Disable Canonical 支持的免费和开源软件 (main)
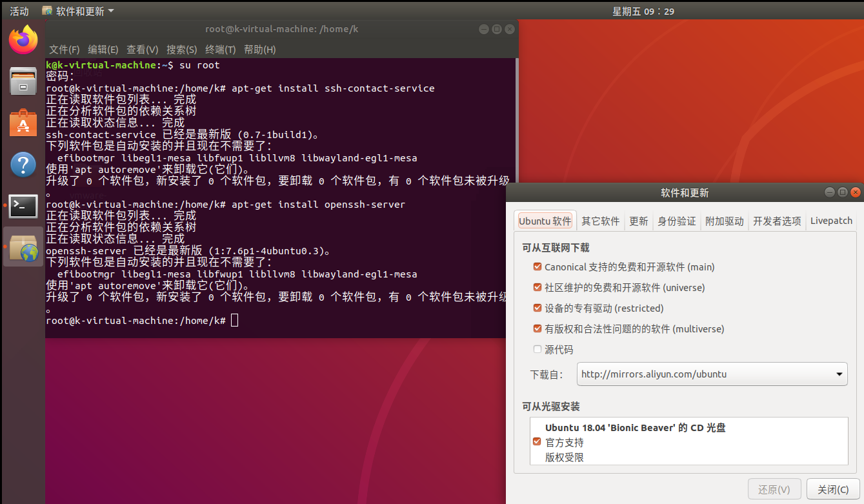 [537, 266]
